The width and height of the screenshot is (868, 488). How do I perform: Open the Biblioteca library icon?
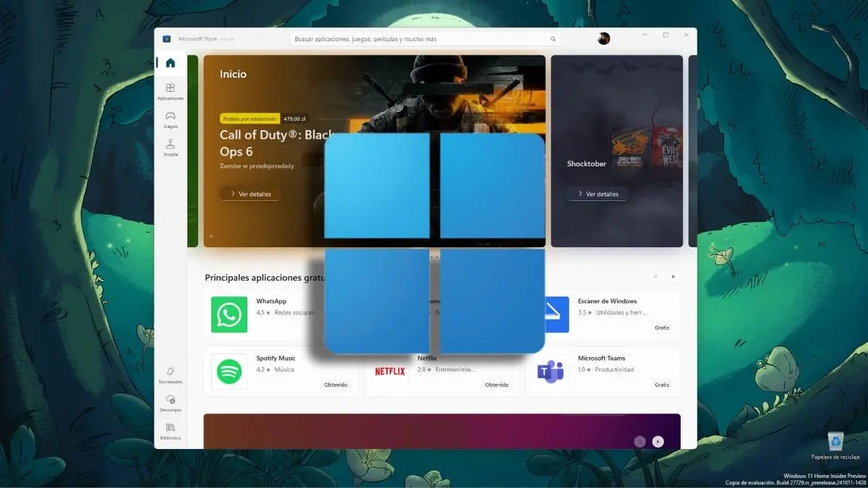(x=169, y=429)
